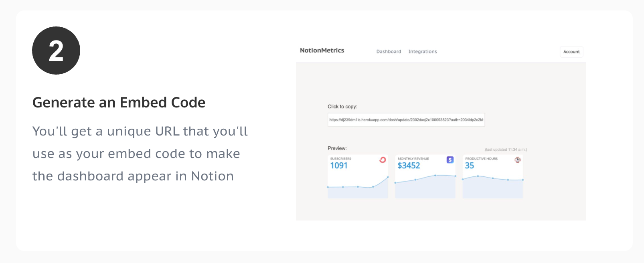Click the Subscribers metric card
This screenshot has height=263, width=644.
[x=358, y=176]
